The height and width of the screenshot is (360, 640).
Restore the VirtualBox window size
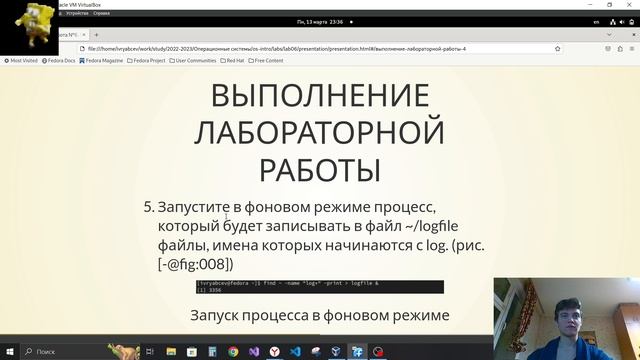[609, 4]
